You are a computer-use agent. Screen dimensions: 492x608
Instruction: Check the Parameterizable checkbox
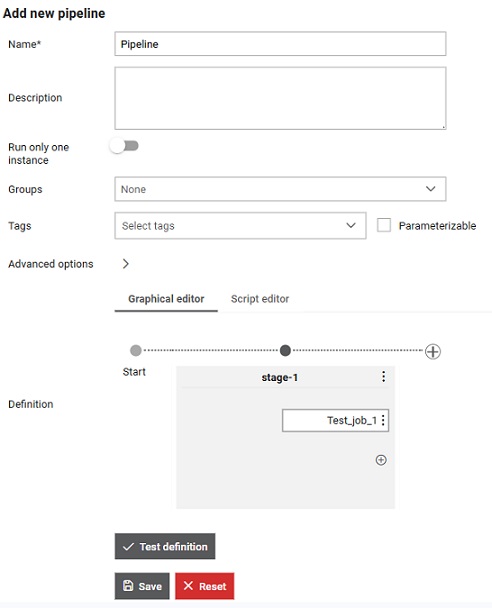pyautogui.click(x=383, y=225)
